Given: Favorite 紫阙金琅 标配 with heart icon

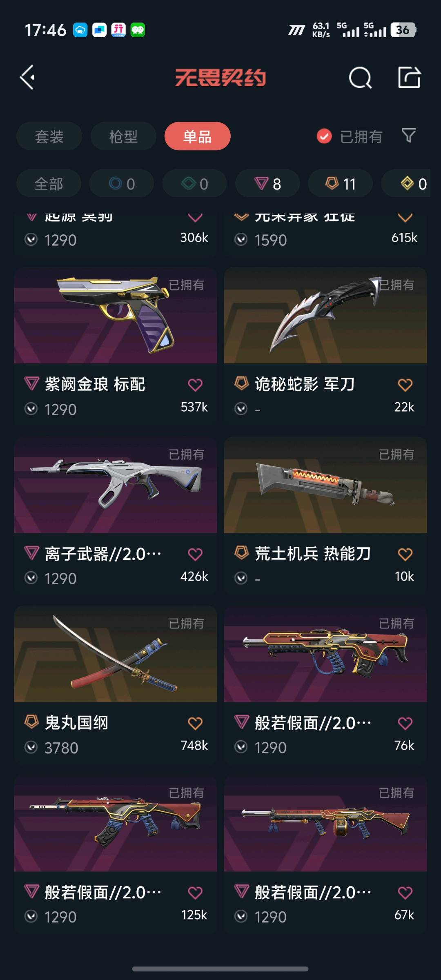Looking at the screenshot, I should click(x=195, y=385).
